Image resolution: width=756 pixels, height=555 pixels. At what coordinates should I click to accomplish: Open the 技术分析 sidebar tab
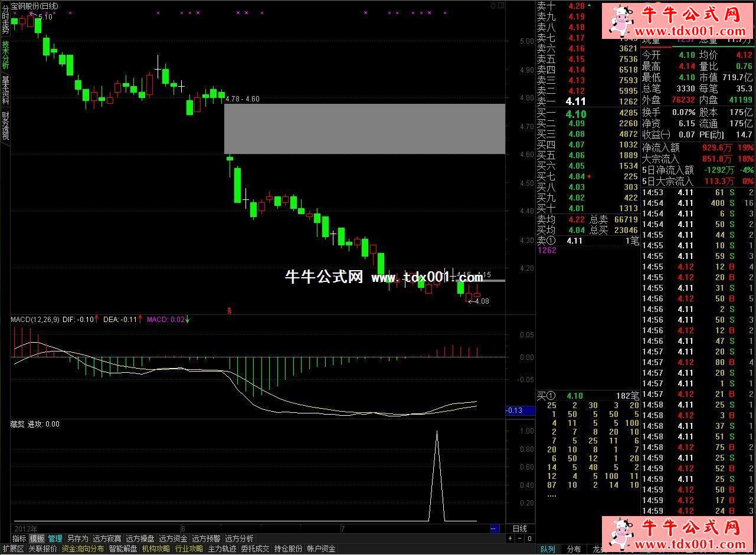(5, 55)
